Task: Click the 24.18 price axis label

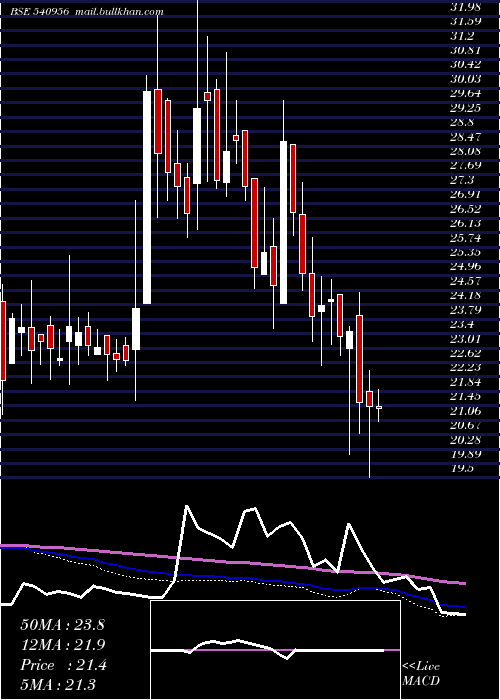Action: click(x=466, y=295)
